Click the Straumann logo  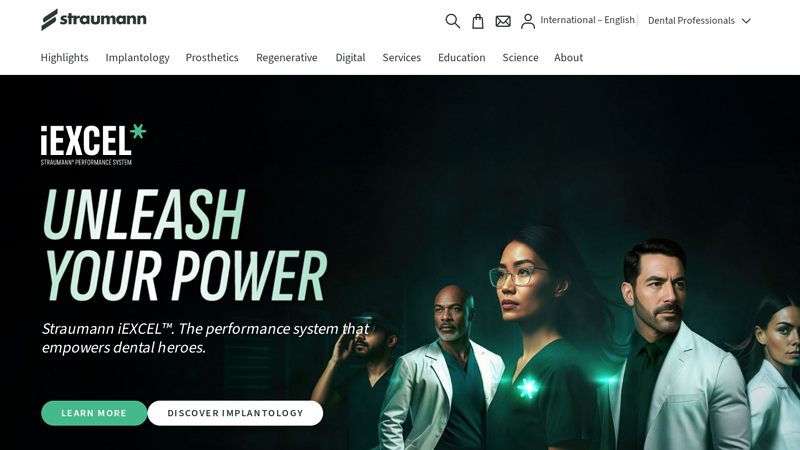point(94,19)
